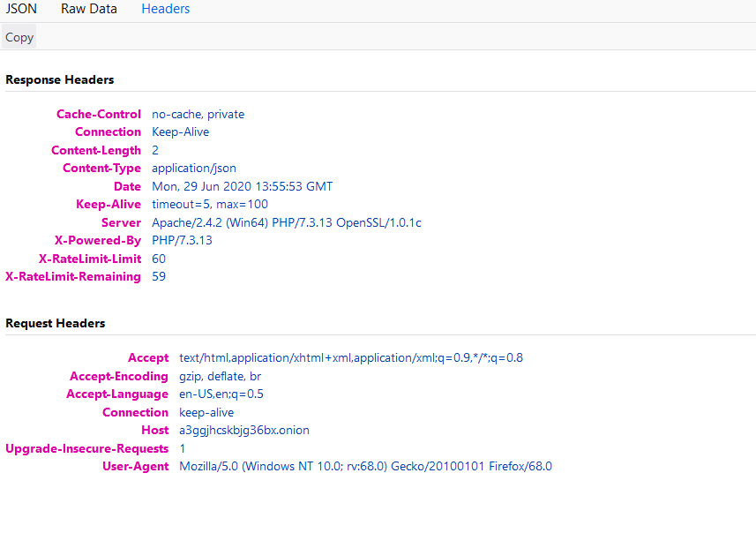This screenshot has width=756, height=548.
Task: Select the Headers tab
Action: pos(165,9)
